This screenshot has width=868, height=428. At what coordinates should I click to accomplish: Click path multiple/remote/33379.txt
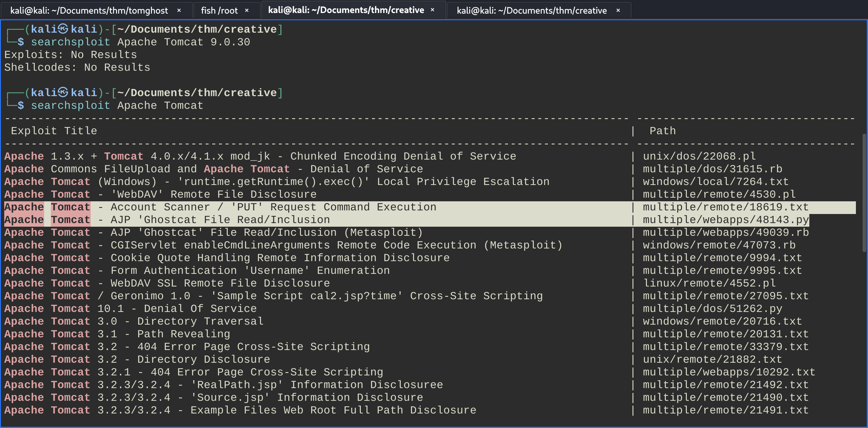pyautogui.click(x=726, y=346)
